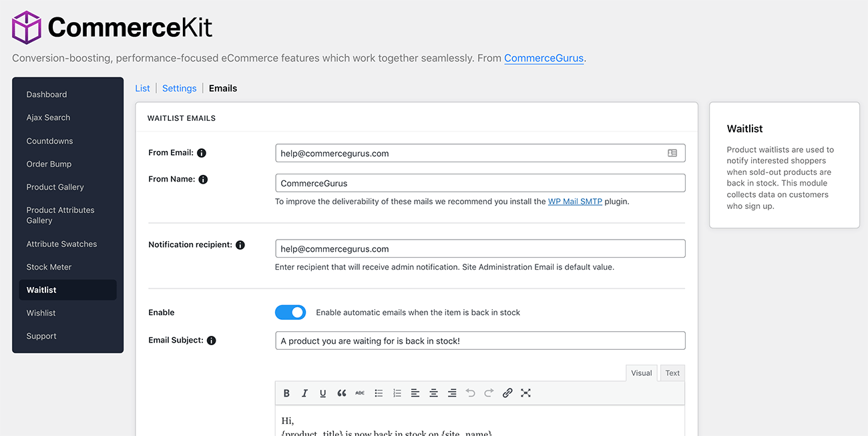Screen dimensions: 868x436
Task: Switch to the List tab
Action: tap(142, 88)
